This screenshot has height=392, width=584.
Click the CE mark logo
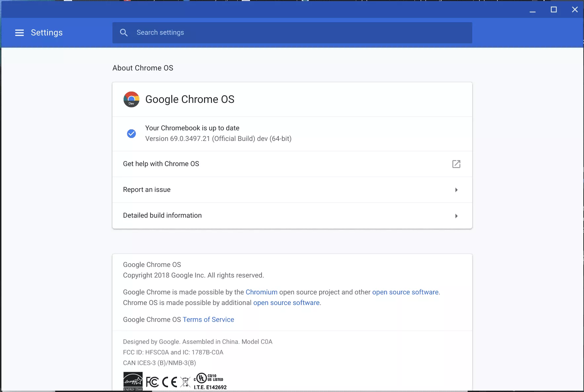pos(170,382)
